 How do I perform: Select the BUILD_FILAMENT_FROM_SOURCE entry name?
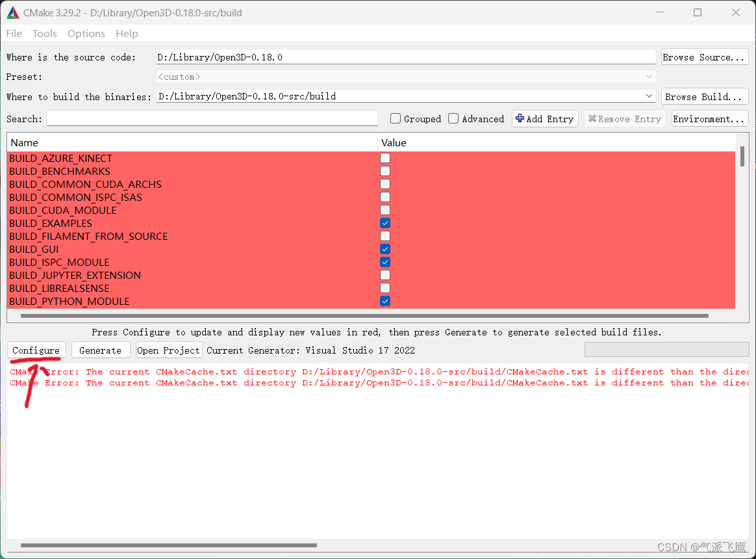[x=89, y=237]
